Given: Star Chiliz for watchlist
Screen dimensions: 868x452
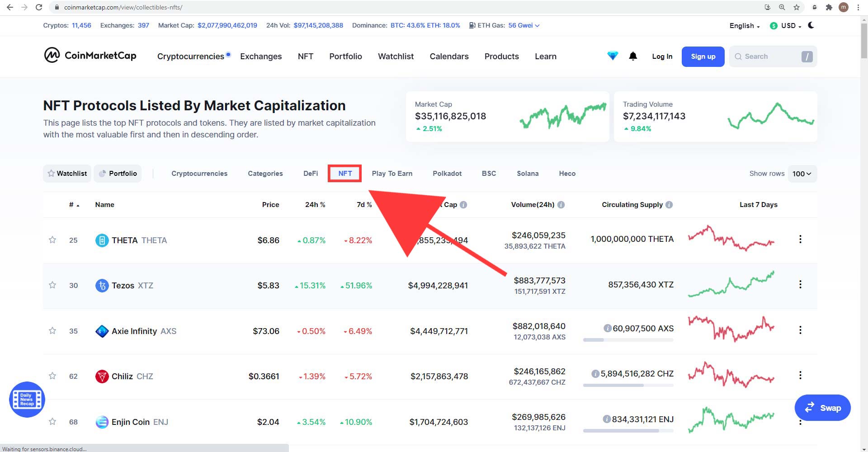Looking at the screenshot, I should pyautogui.click(x=52, y=376).
